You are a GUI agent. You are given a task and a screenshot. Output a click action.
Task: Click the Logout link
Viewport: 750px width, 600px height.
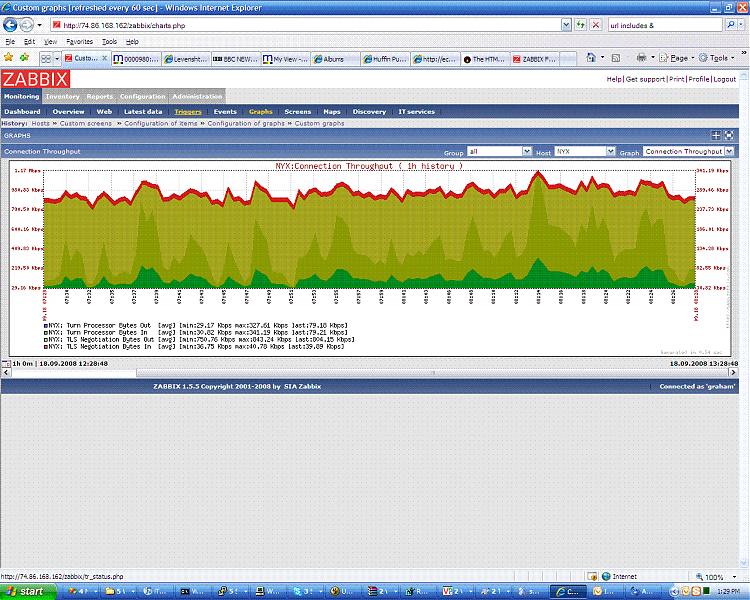coord(725,78)
